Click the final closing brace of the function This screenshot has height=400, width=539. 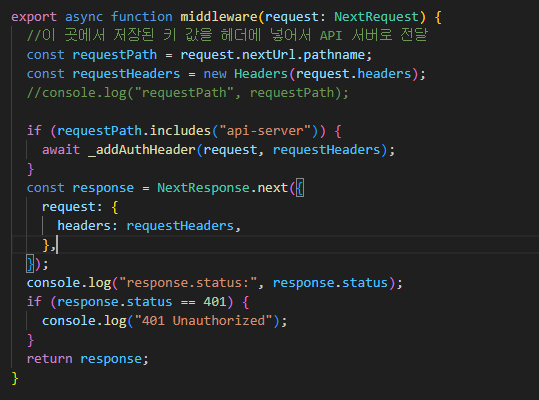[x=15, y=378]
